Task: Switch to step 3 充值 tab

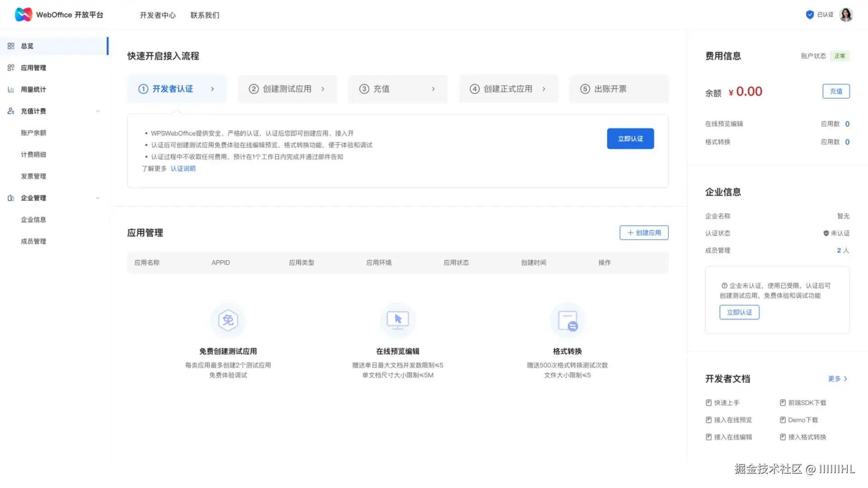Action: [397, 89]
